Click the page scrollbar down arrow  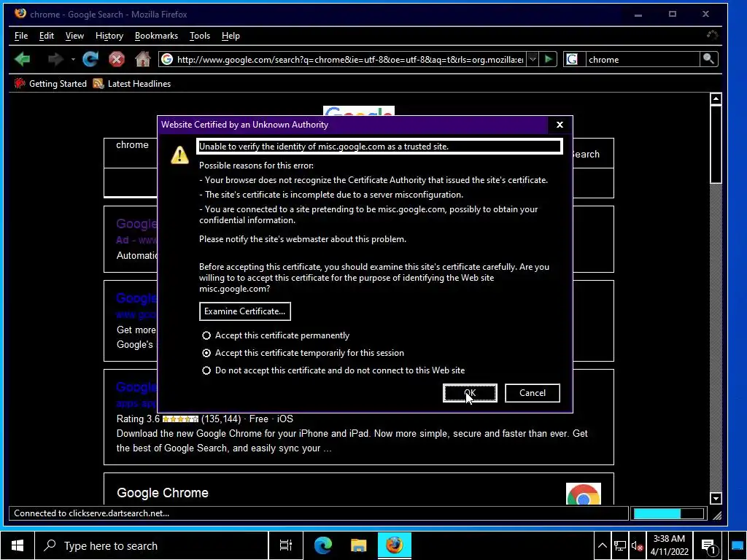[716, 499]
